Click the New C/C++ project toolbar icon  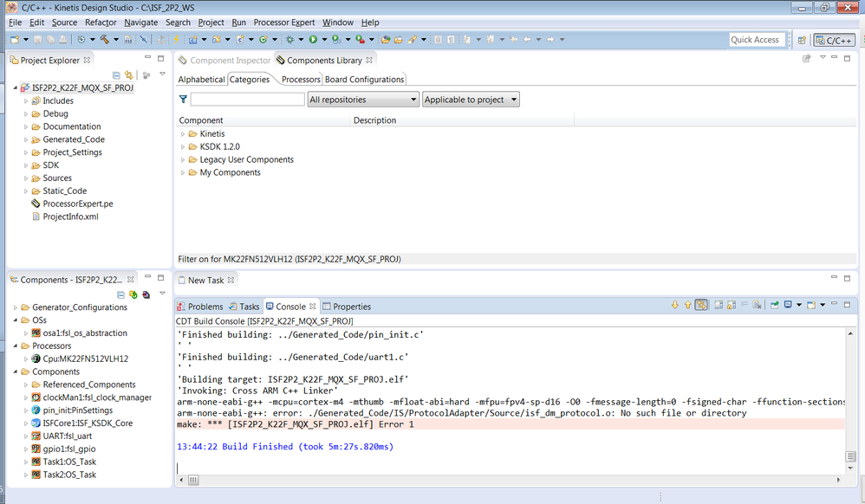point(193,40)
